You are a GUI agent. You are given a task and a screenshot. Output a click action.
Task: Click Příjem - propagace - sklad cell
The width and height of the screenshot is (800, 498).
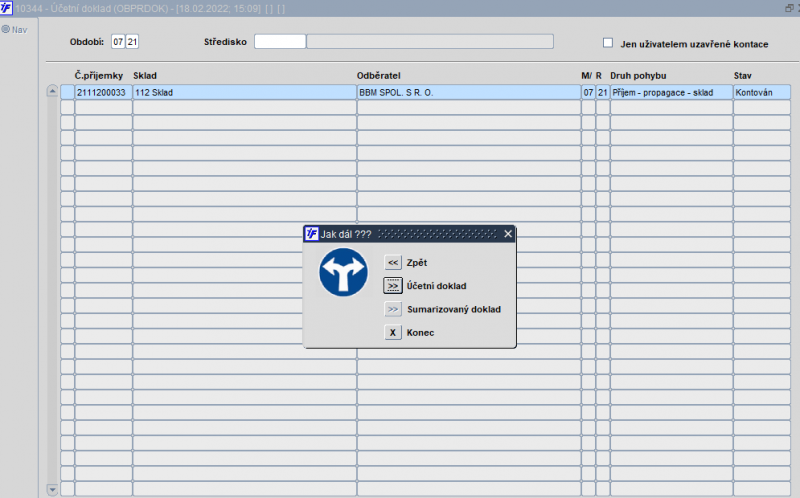[671, 92]
